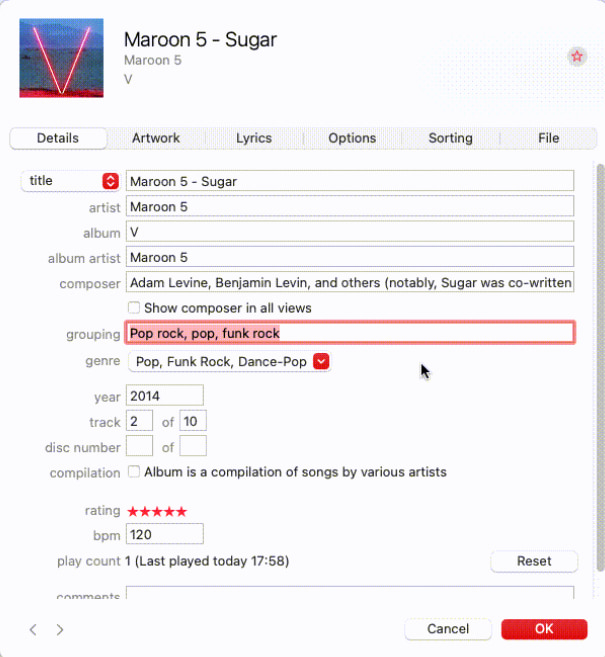Go to next song with right chevron
This screenshot has height=657, width=605.
point(60,629)
